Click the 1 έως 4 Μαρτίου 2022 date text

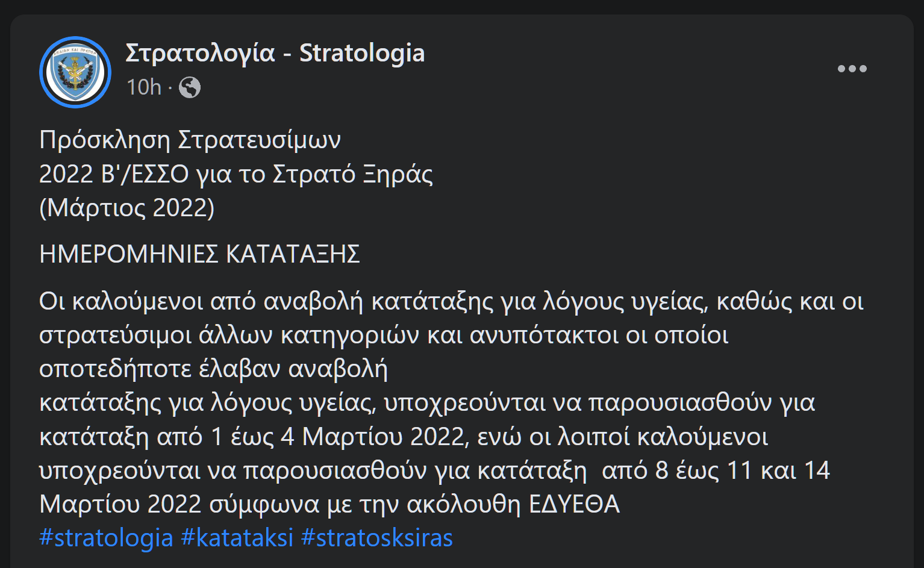tap(340, 436)
